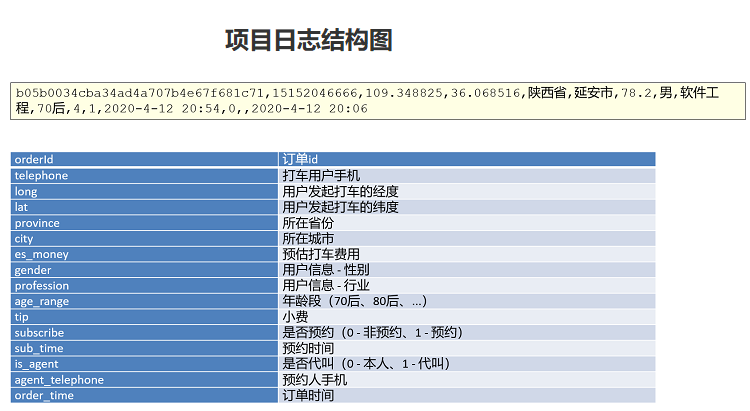
Task: Click the orderId field cell
Action: 144,159
